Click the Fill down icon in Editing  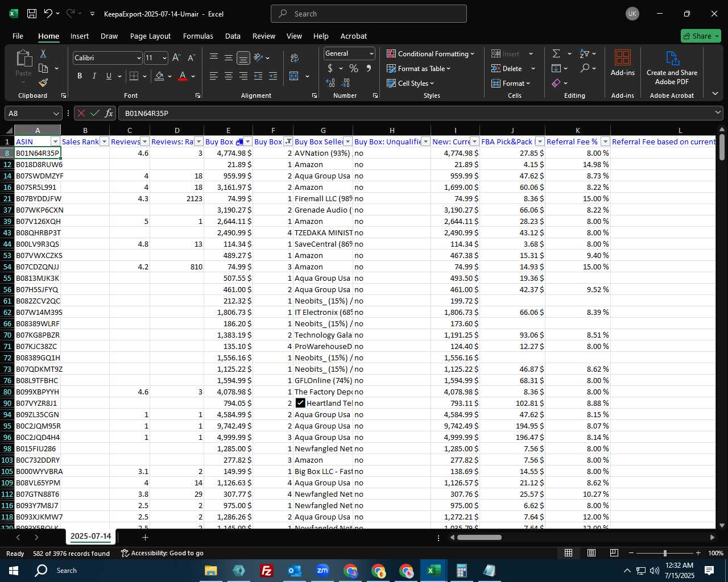(x=556, y=68)
